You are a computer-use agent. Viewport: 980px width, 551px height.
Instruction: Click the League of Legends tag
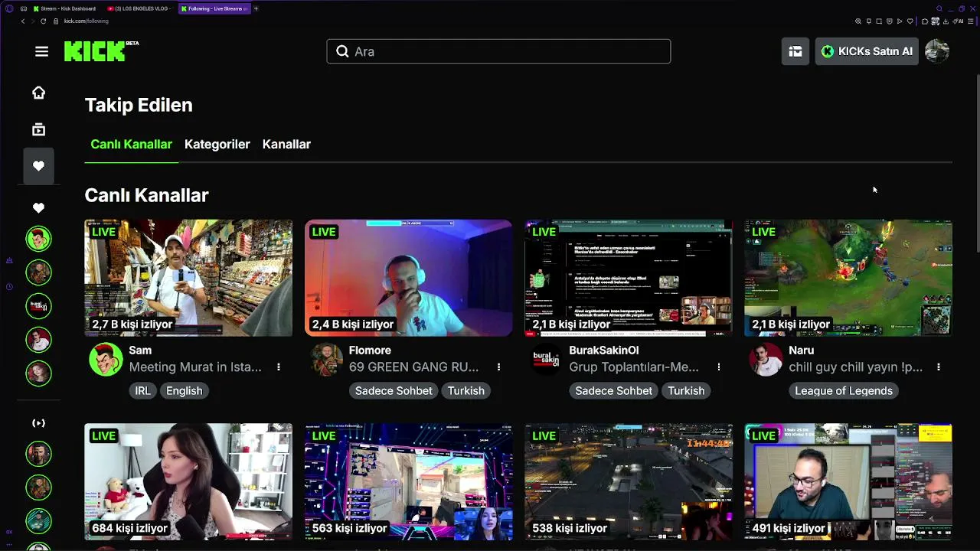844,391
